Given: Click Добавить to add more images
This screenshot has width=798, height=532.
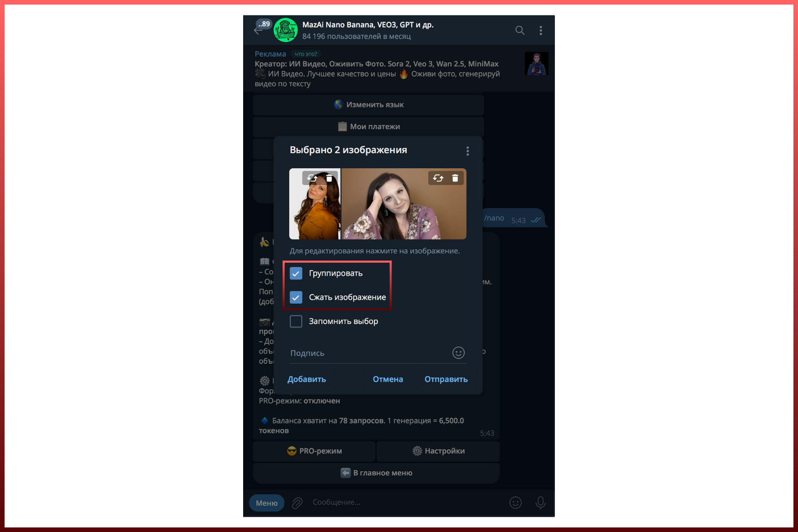Looking at the screenshot, I should pyautogui.click(x=307, y=379).
